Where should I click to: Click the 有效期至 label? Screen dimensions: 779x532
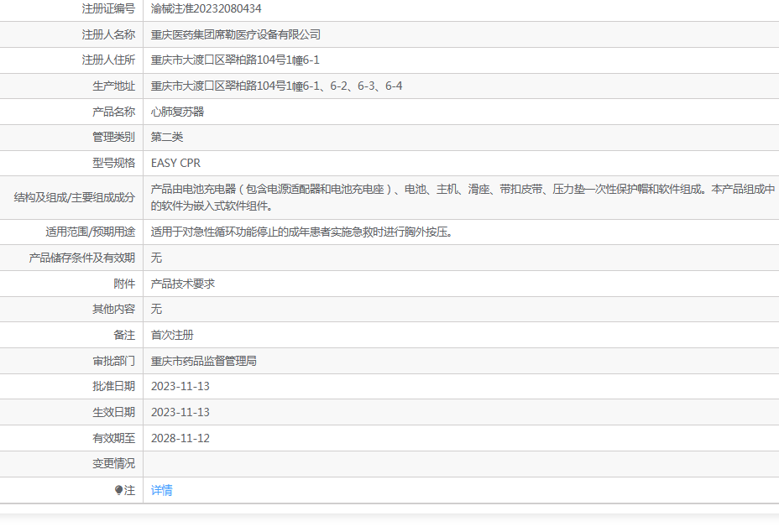coord(114,438)
